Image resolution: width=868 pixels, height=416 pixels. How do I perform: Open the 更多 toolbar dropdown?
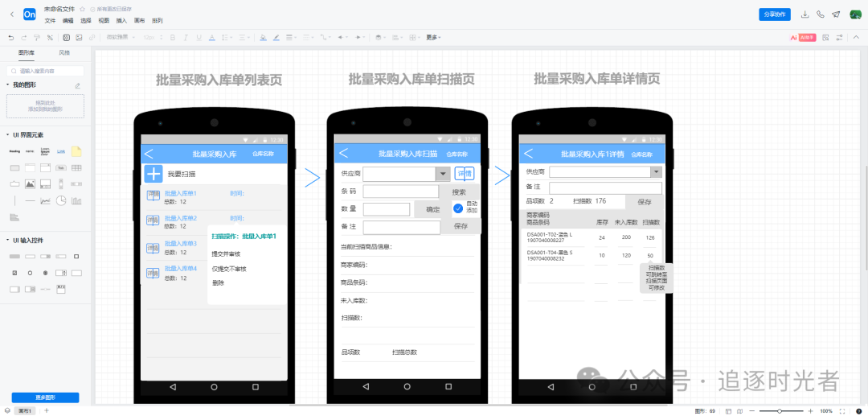coord(433,38)
